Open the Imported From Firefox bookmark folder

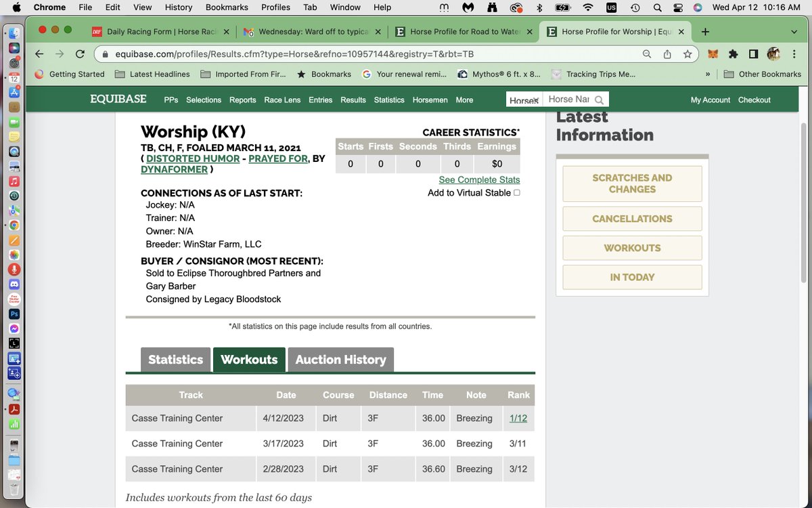click(242, 74)
